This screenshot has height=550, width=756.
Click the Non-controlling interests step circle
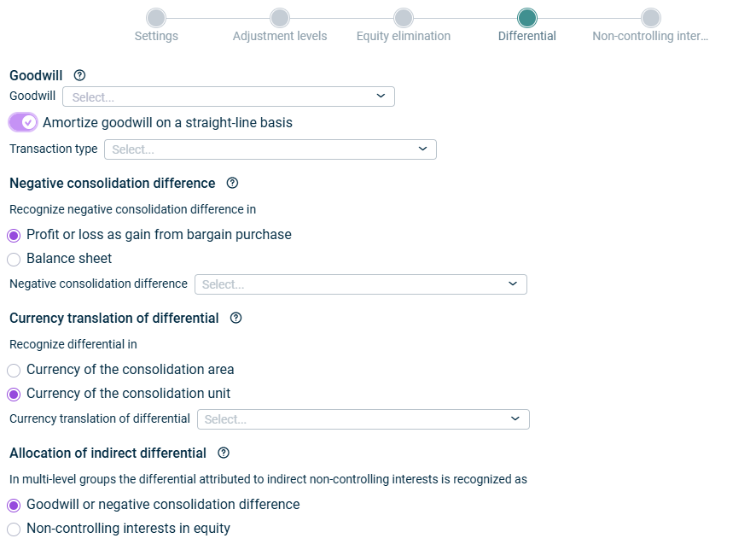[x=651, y=18]
